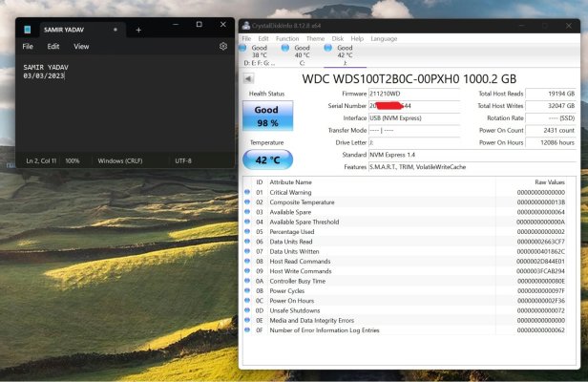Click raw value 0000000000072 of Unsafe Shutdowns
Image resolution: width=588 pixels, height=382 pixels.
pos(540,310)
